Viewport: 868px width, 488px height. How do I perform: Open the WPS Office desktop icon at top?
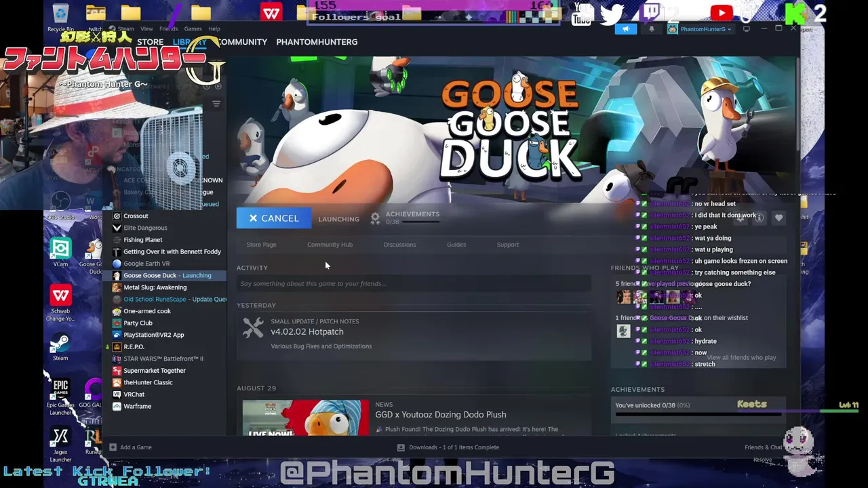272,13
